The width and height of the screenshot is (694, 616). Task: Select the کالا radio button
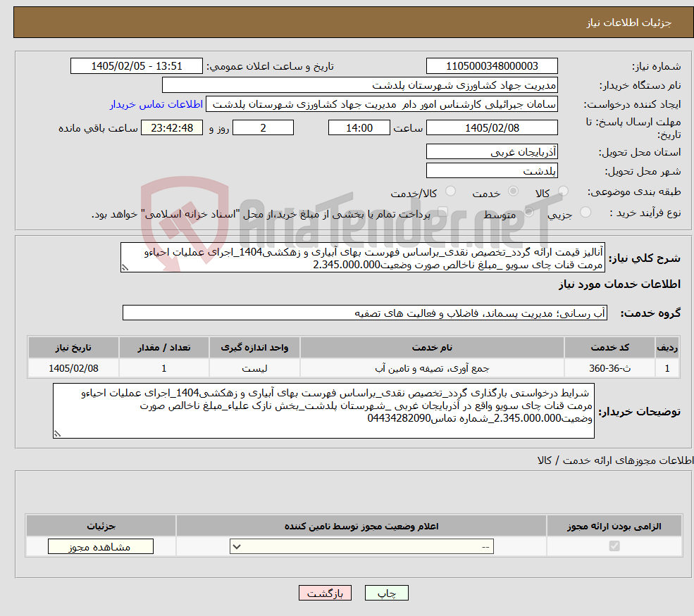coord(563,191)
